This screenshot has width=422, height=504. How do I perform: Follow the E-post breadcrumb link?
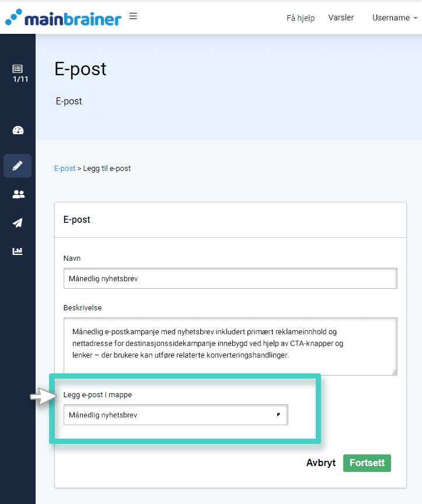[x=65, y=169]
